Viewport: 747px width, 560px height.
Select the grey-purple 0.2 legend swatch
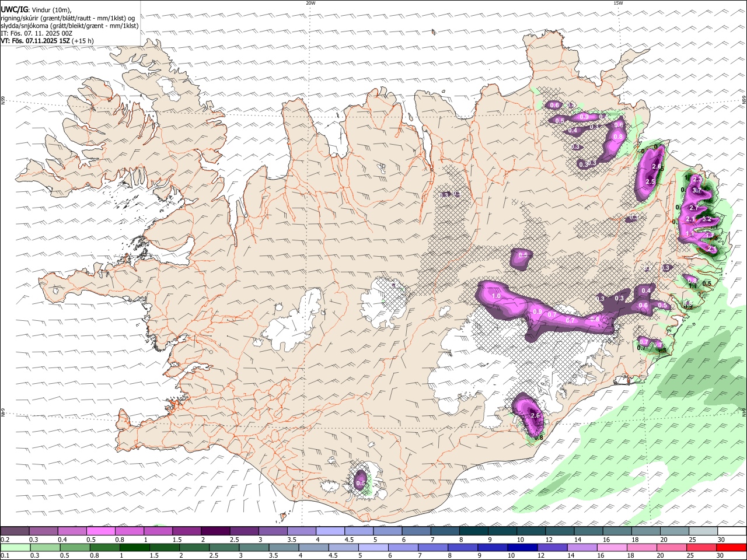click(15, 531)
